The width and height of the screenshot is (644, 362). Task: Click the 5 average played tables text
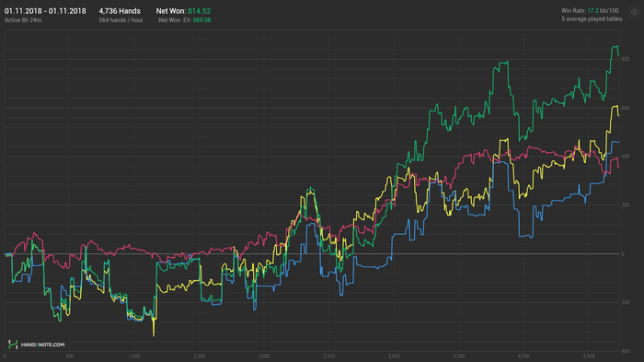(592, 19)
